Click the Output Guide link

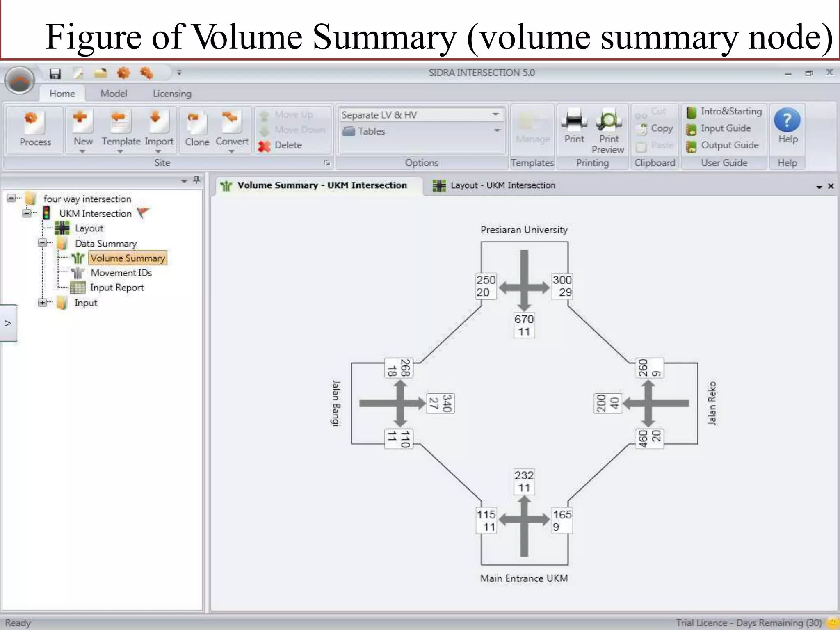click(x=729, y=145)
